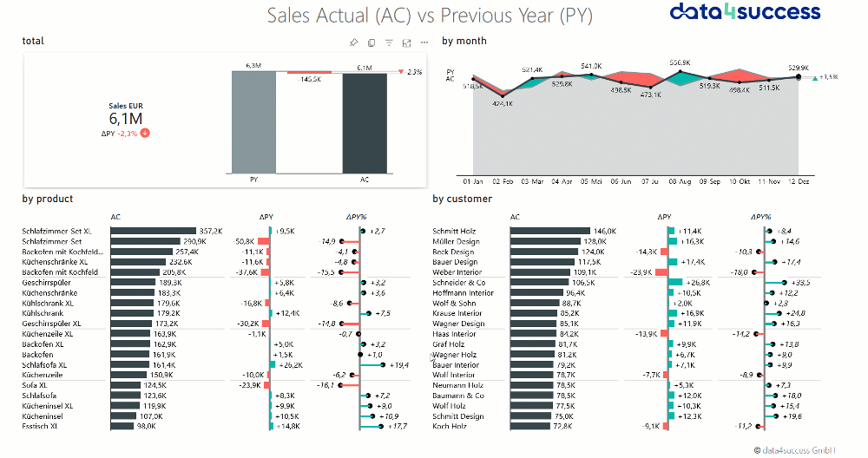This screenshot has height=458, width=868.
Task: Select the Schlafzimmer-Set XL product bar
Action: (x=154, y=231)
